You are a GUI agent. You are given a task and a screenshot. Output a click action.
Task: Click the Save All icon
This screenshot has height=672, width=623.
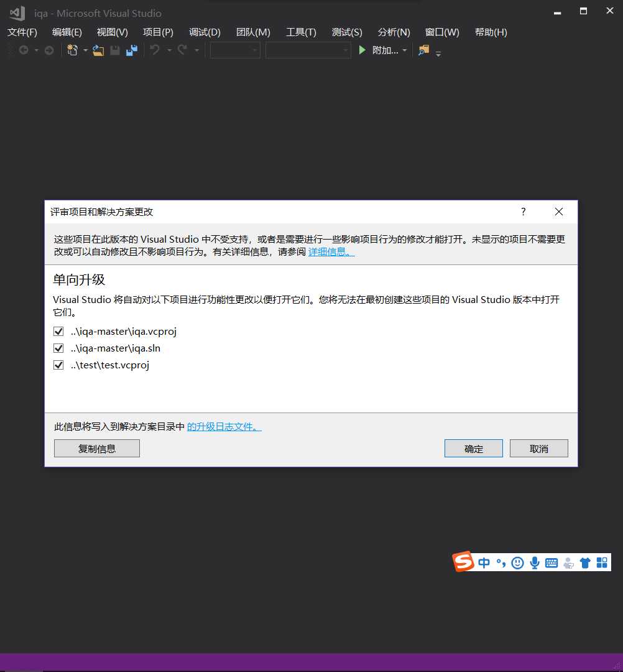(132, 50)
